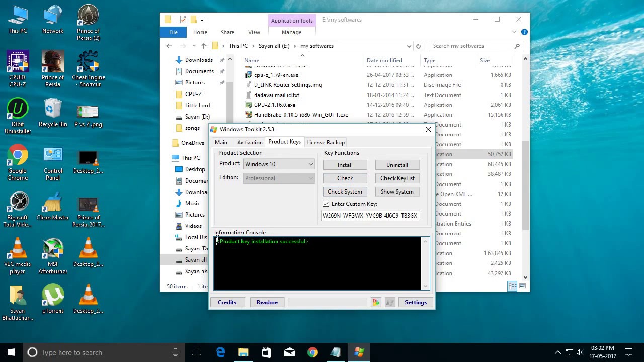This screenshot has height=362, width=644.
Task: Open Microsoft Edge from taskbar
Action: point(220,352)
